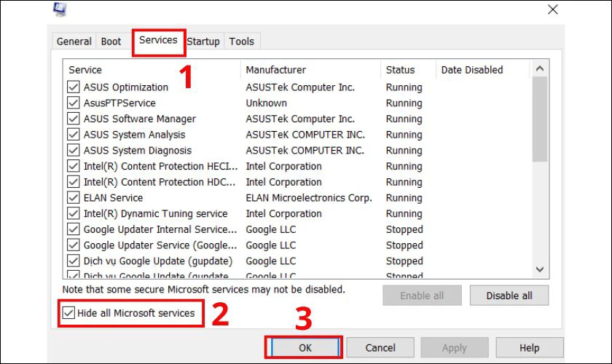Click the Enable all button

click(x=422, y=296)
